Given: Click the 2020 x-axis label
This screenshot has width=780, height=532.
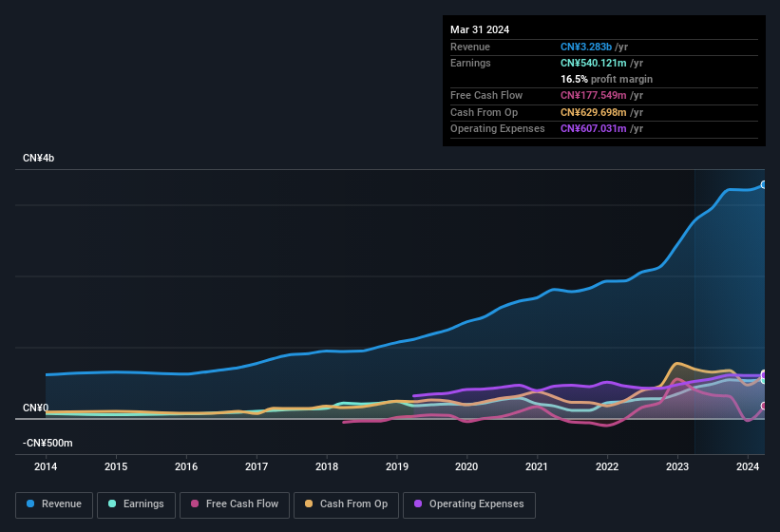Looking at the screenshot, I should tap(466, 466).
